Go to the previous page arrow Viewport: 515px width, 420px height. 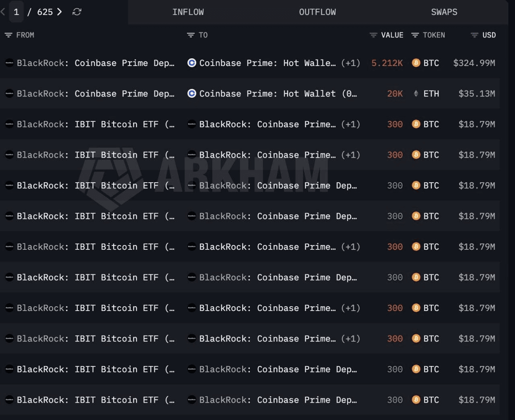click(x=3, y=12)
